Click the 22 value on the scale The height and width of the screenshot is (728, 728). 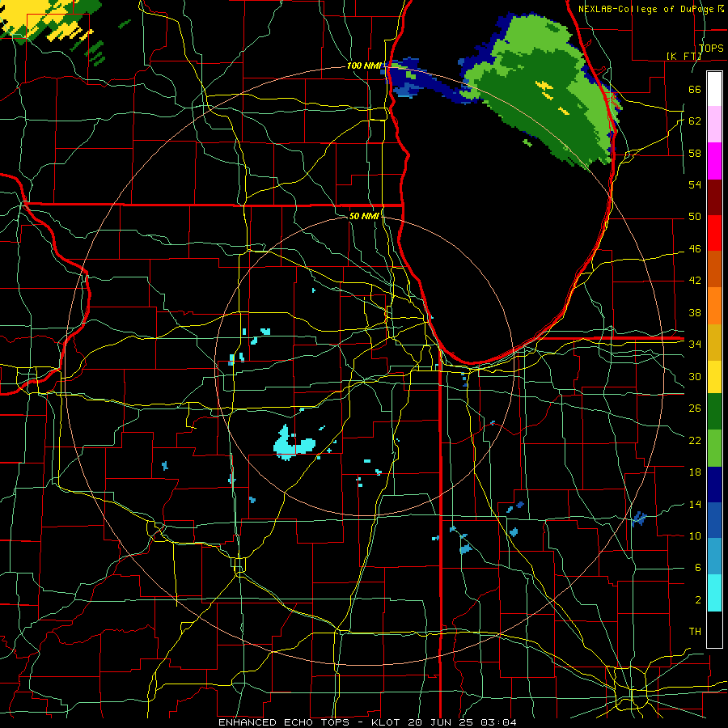point(695,440)
